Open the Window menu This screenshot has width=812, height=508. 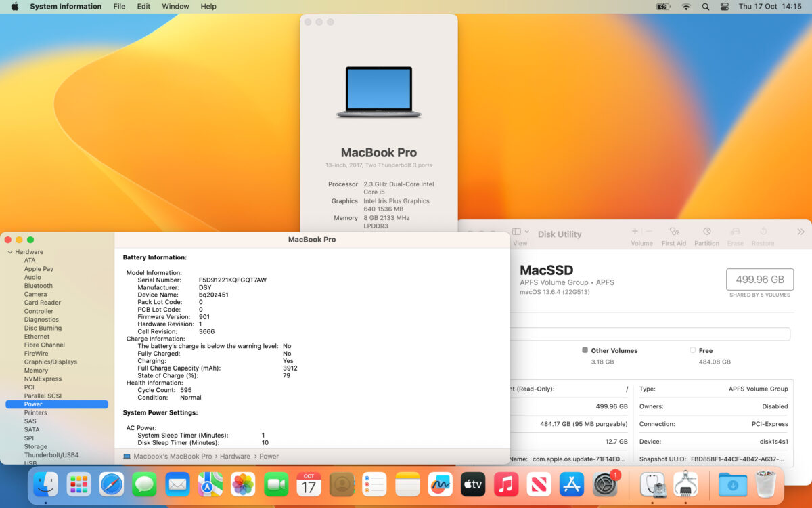point(175,6)
